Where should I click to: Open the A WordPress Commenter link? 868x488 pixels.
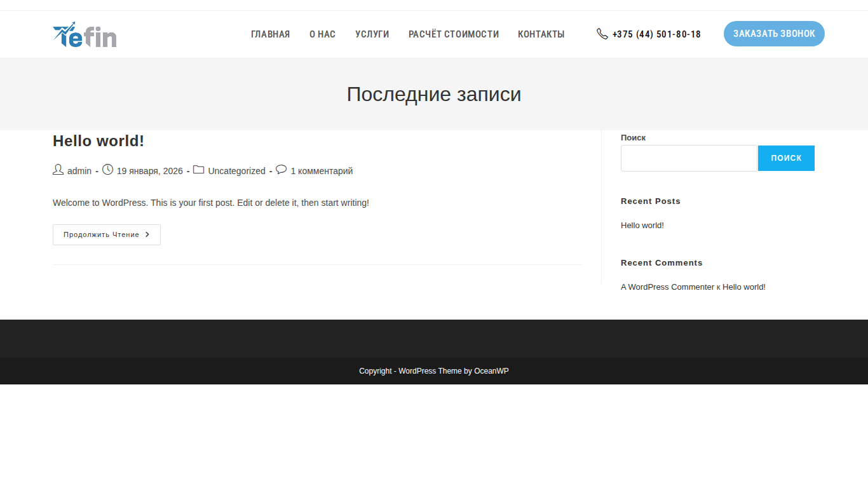(667, 287)
